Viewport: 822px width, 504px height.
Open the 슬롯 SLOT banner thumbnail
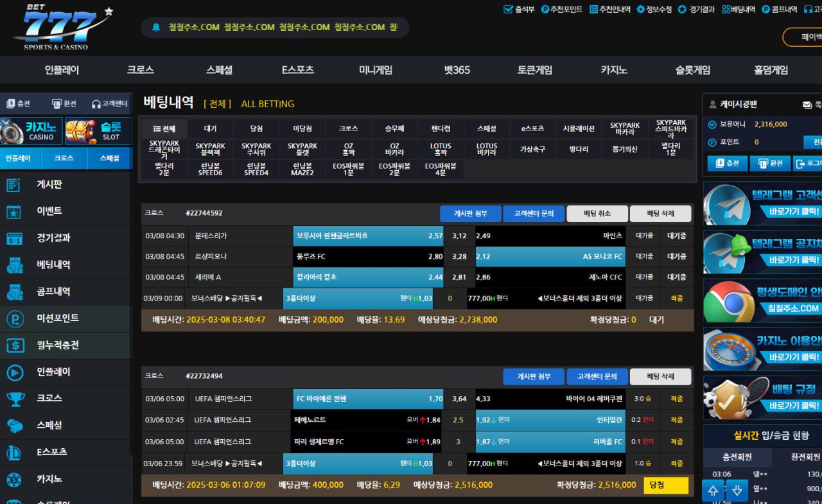pos(99,130)
